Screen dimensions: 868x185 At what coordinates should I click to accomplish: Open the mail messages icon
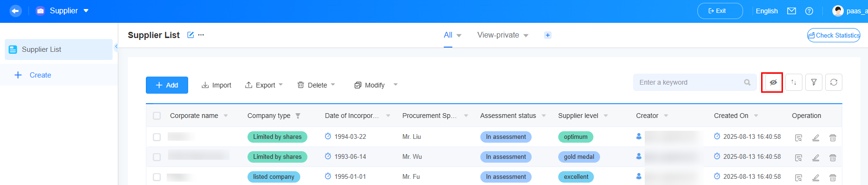click(792, 11)
